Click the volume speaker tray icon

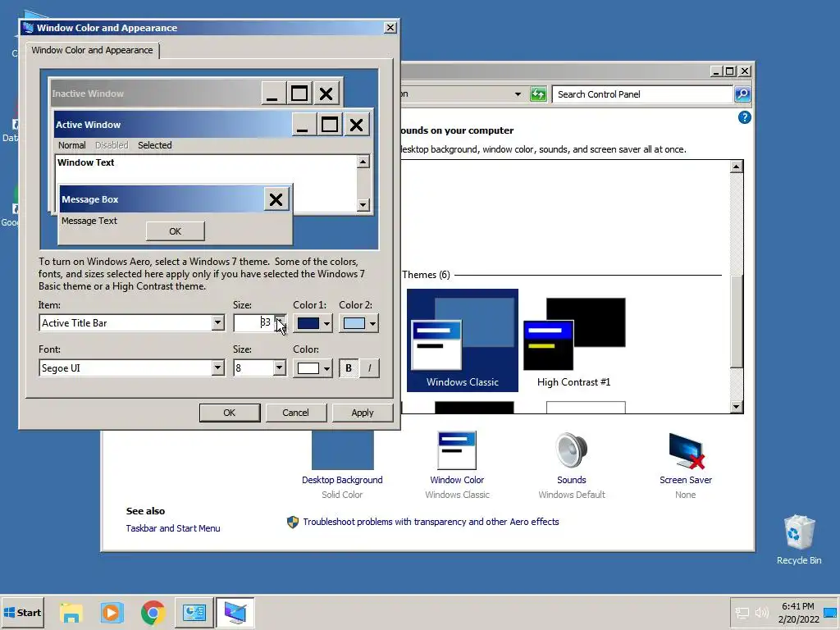tap(761, 612)
